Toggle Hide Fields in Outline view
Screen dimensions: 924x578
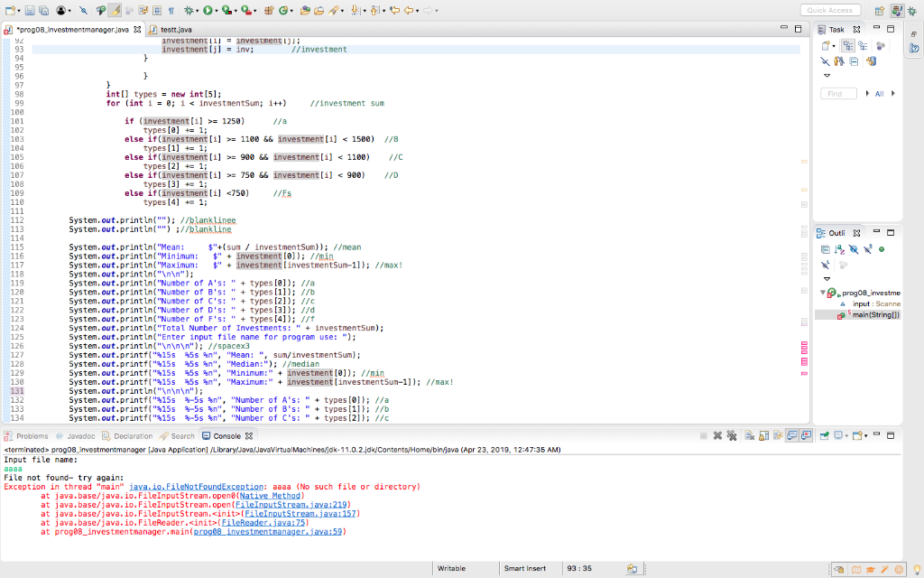[854, 249]
